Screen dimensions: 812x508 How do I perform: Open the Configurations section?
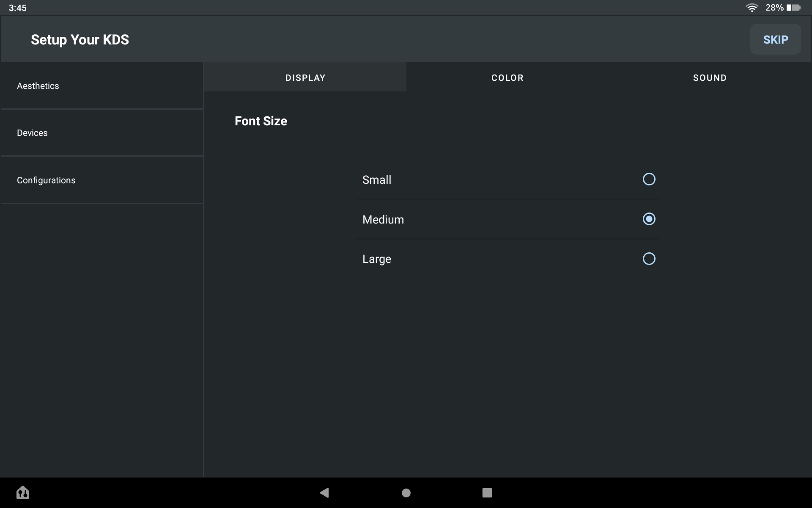tap(101, 180)
